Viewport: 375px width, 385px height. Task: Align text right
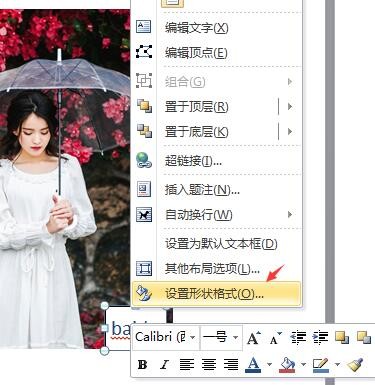(x=231, y=365)
